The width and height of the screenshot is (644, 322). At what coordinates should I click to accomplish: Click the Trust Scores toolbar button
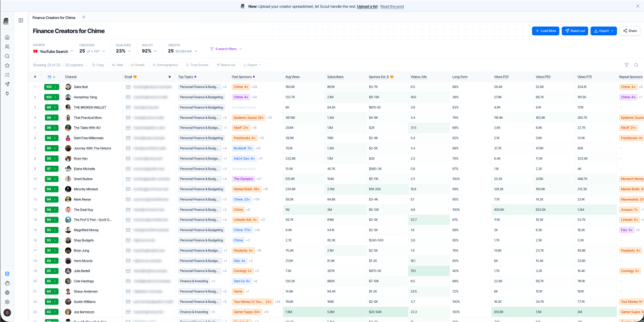click(x=197, y=65)
